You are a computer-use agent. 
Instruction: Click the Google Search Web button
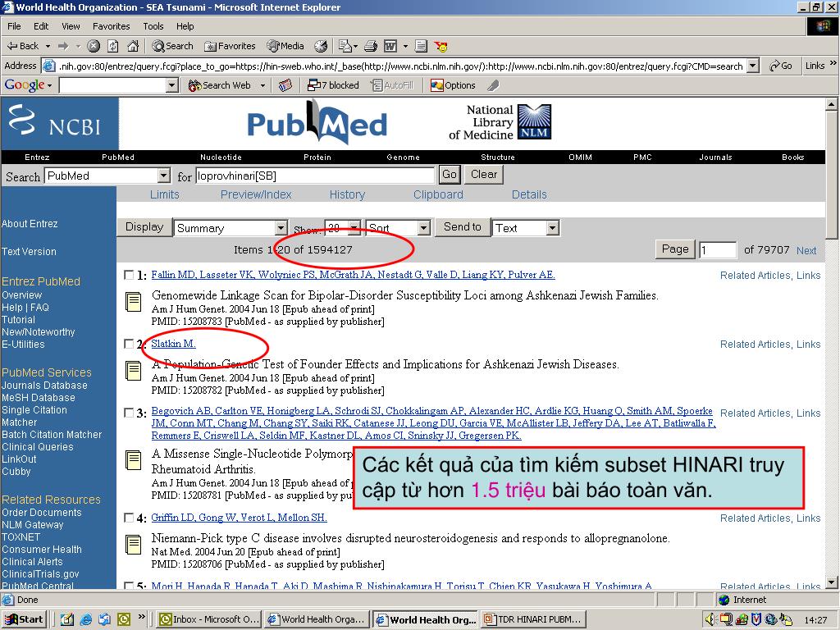(220, 85)
